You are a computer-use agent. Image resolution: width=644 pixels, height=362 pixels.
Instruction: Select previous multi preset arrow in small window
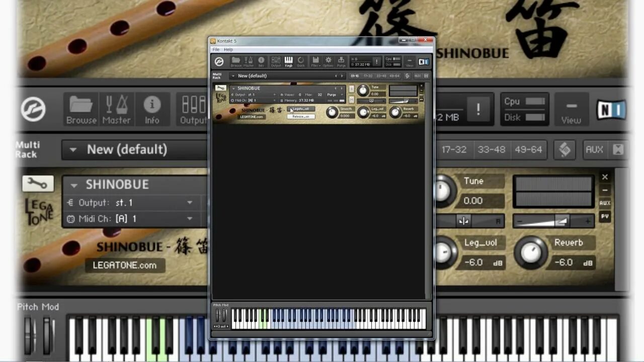336,76
